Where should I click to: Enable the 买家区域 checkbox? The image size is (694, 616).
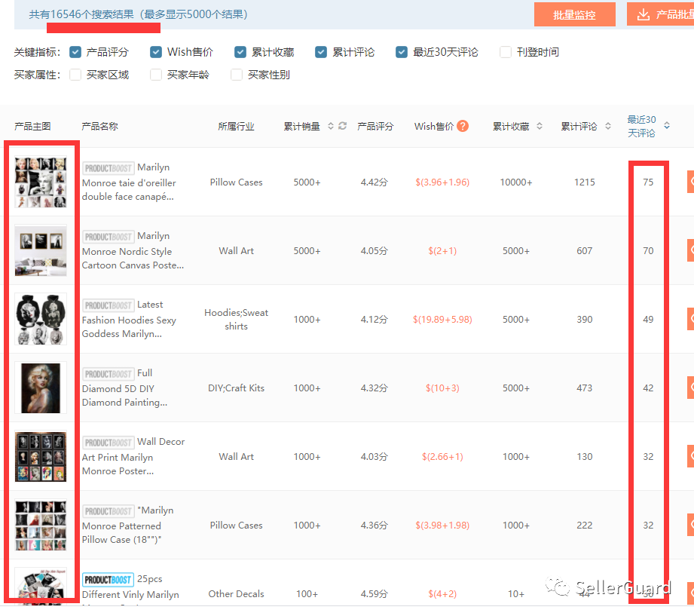[75, 75]
